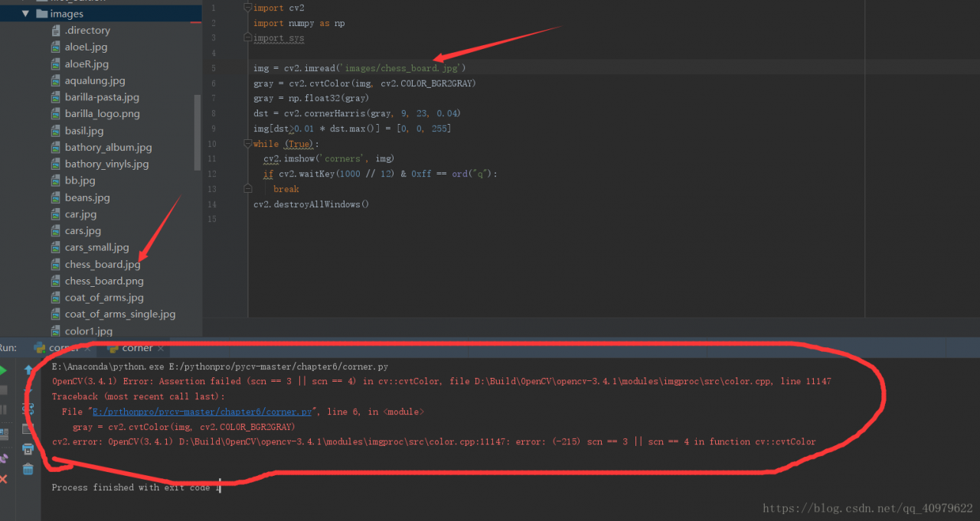Select chess_board.jpg in project tree

[x=103, y=264]
